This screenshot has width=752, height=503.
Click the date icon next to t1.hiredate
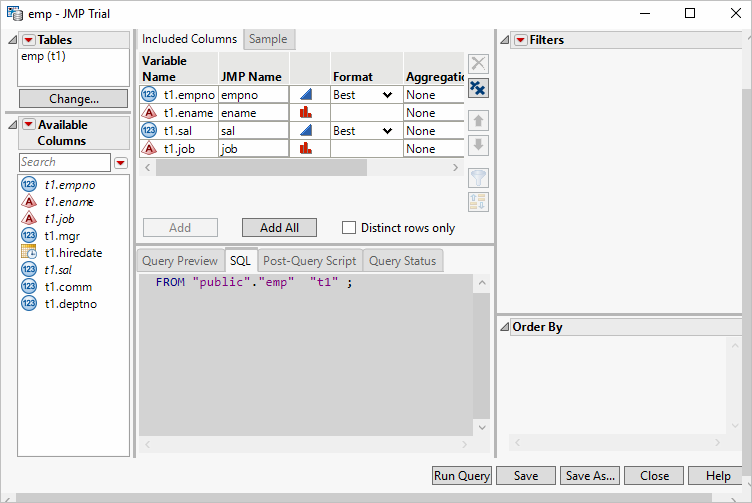tap(29, 253)
